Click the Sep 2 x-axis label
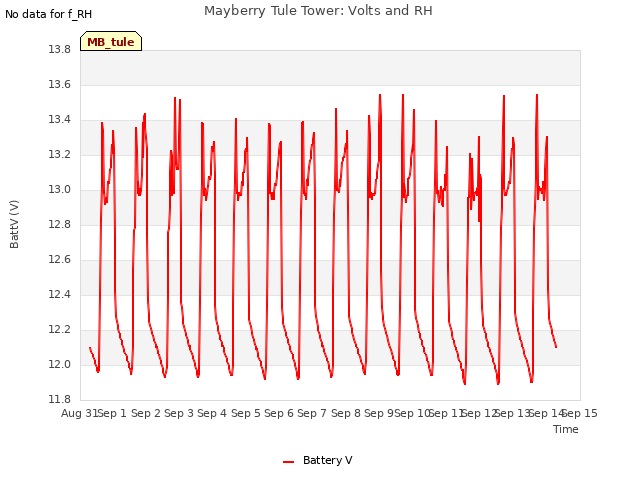The height and width of the screenshot is (480, 640). (x=146, y=413)
